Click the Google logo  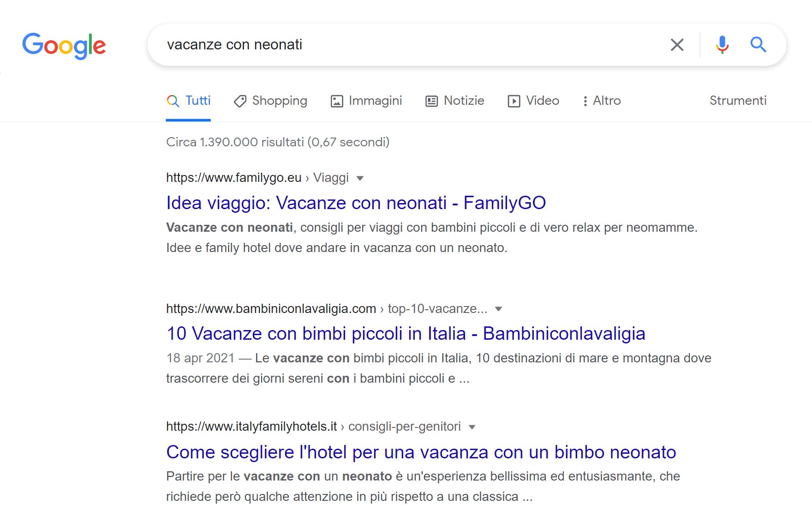(x=64, y=46)
